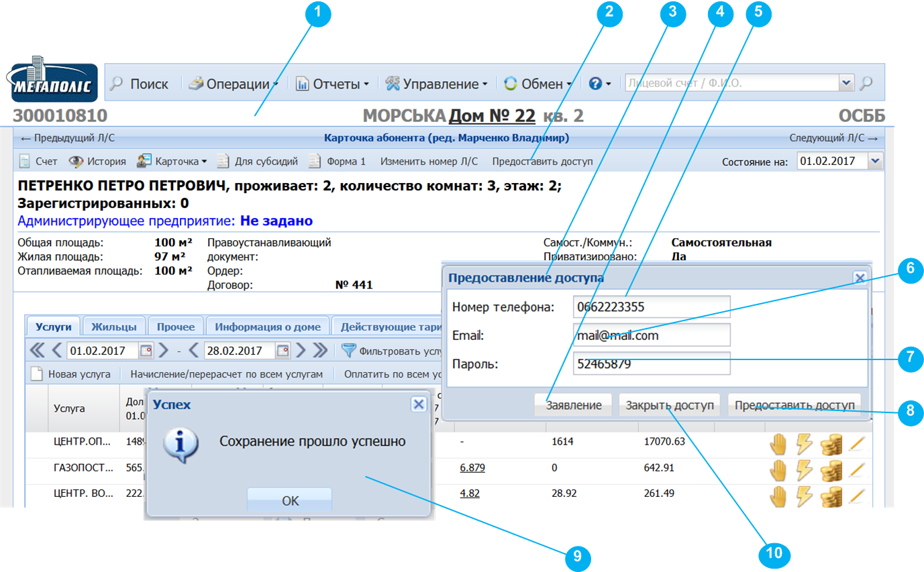Open the Обмен dropdown menu

pos(537,84)
